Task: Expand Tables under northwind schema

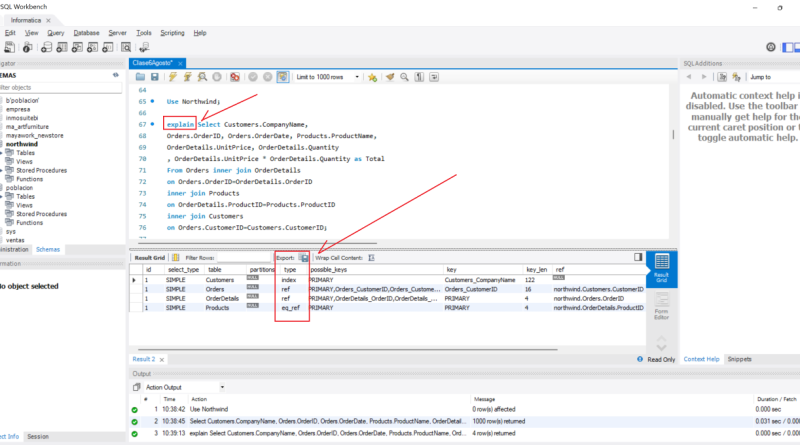Action: pyautogui.click(x=2, y=153)
